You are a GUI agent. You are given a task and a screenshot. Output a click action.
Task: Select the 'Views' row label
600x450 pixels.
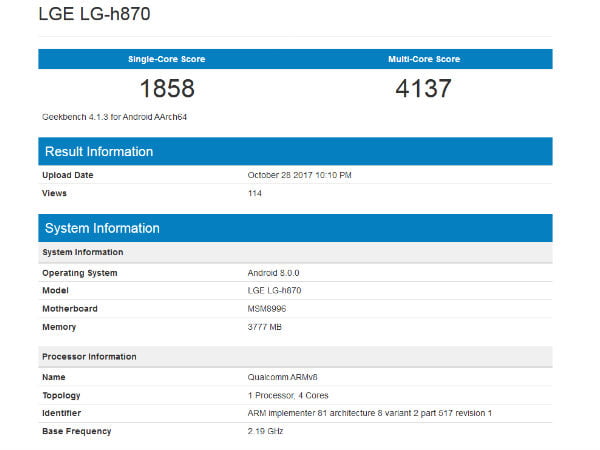(x=54, y=193)
